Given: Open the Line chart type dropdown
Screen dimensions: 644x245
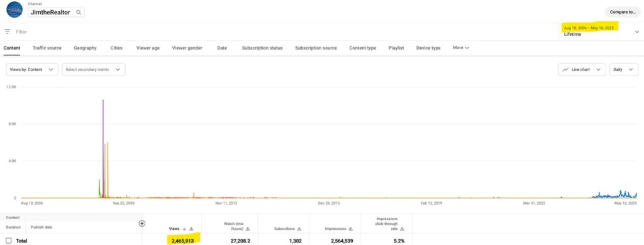Looking at the screenshot, I should [582, 69].
